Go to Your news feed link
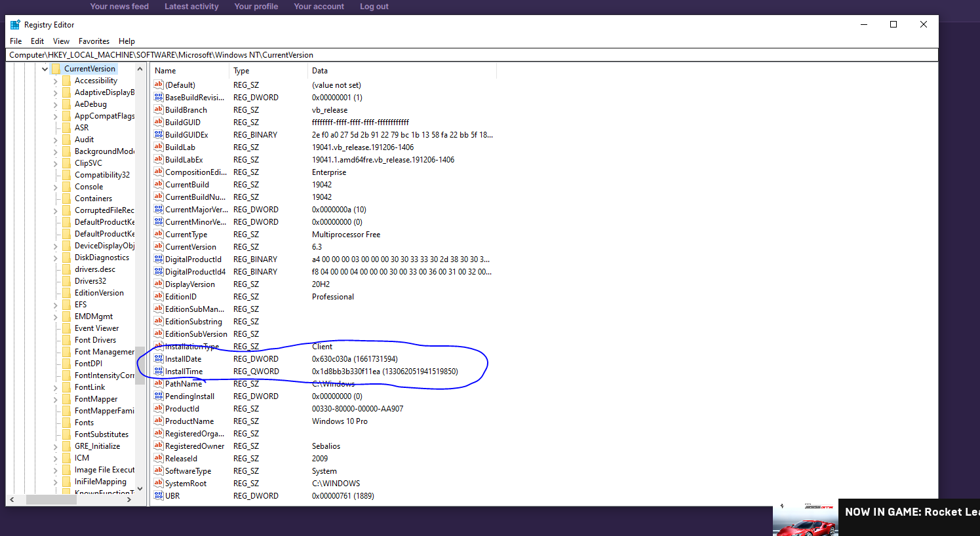The image size is (980, 536). 119,7
